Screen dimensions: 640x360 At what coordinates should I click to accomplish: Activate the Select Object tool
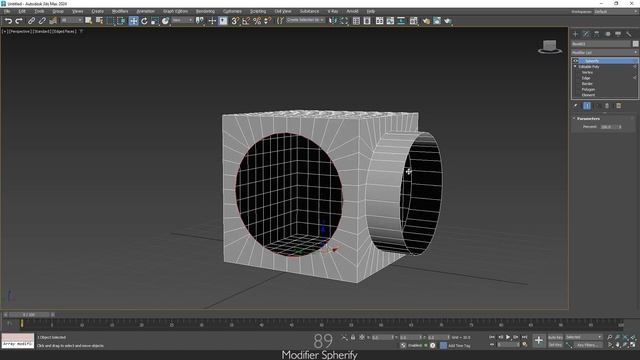coord(89,21)
